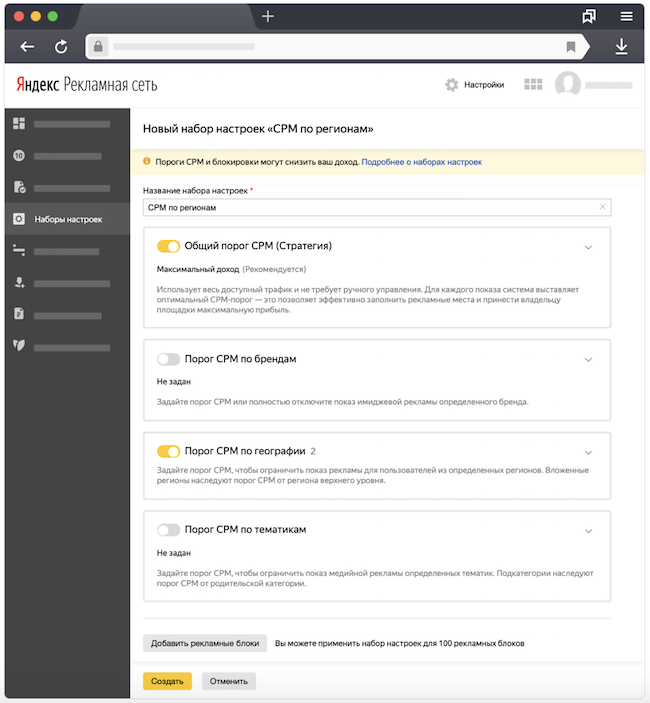
Task: Click the browser address bar
Action: (x=336, y=47)
